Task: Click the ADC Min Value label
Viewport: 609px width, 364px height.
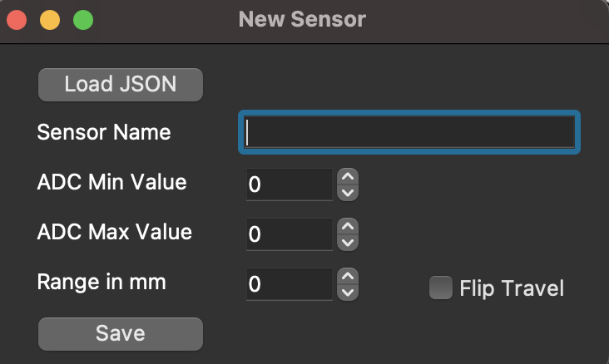Action: pyautogui.click(x=111, y=181)
